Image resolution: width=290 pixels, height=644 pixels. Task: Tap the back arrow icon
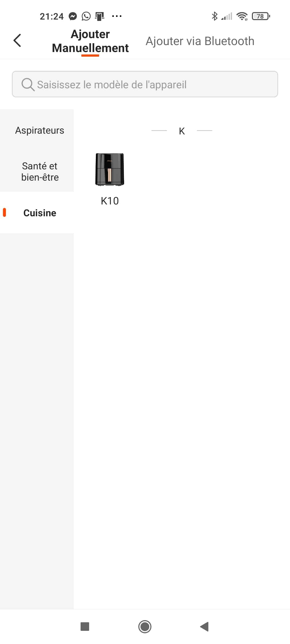pos(17,41)
